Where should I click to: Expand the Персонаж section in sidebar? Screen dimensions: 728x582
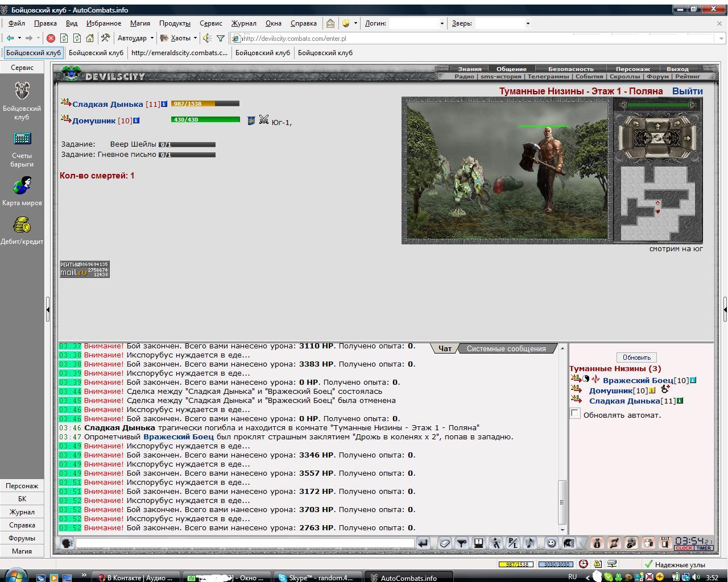[x=22, y=486]
